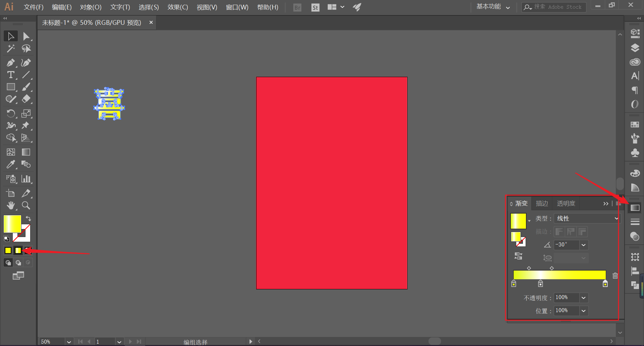Open the 基本功能 workspace switcher
Image resolution: width=644 pixels, height=346 pixels.
tap(493, 7)
